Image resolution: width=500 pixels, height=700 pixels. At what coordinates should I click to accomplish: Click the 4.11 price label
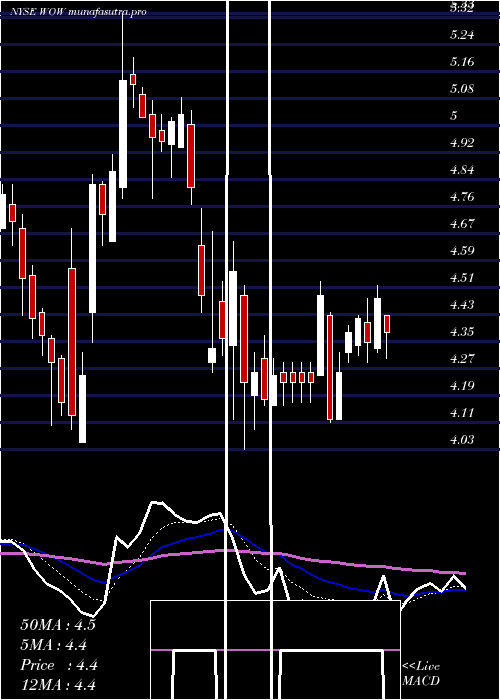pyautogui.click(x=462, y=412)
